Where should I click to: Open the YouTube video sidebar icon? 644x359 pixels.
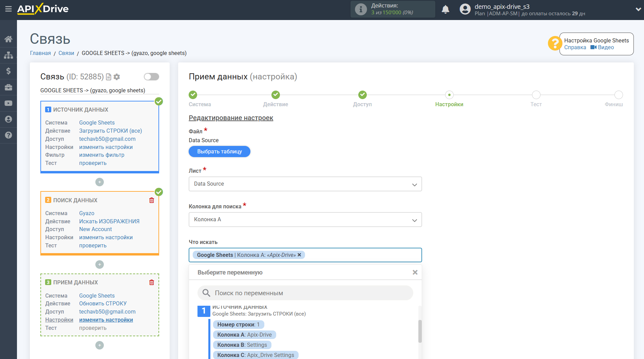pos(8,103)
